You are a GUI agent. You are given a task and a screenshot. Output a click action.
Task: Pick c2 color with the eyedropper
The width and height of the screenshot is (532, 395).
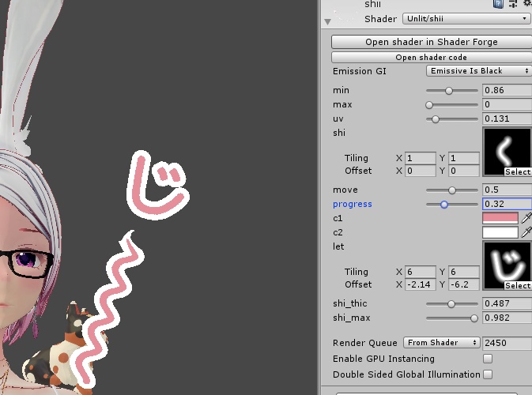tap(526, 232)
